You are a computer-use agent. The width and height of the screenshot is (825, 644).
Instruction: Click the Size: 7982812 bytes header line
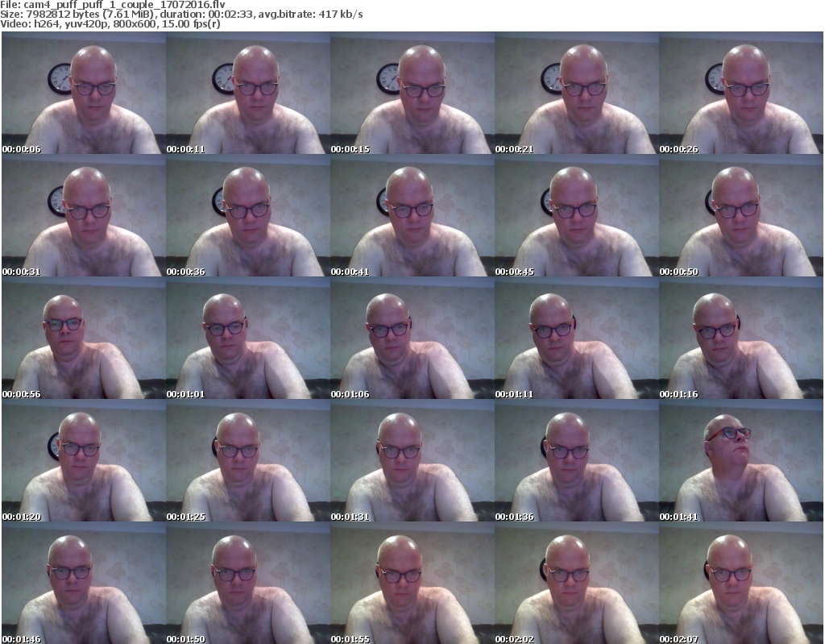(x=181, y=15)
